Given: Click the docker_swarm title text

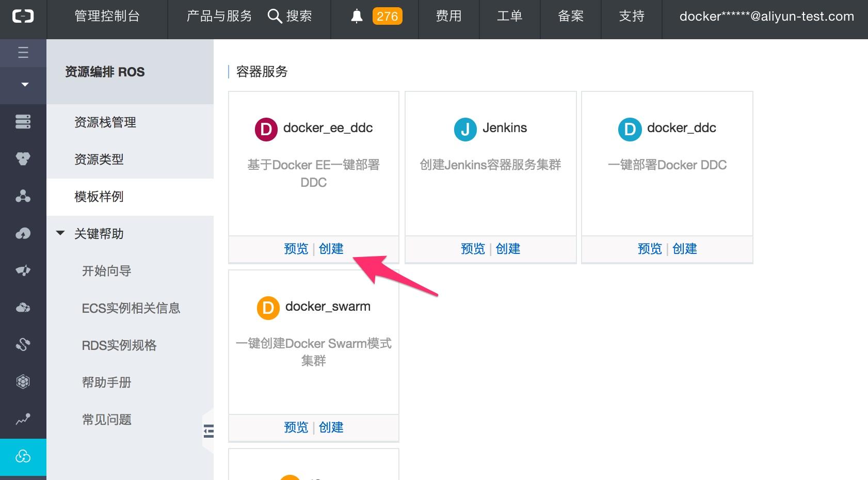Looking at the screenshot, I should point(328,307).
